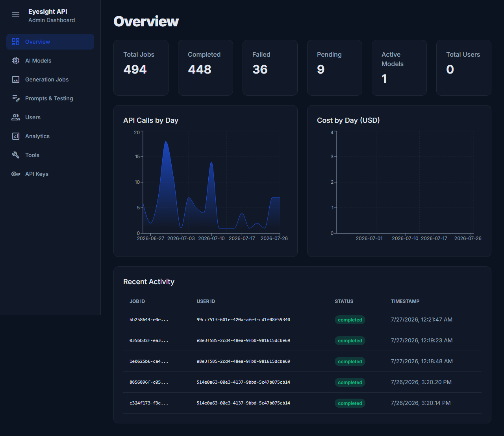The width and height of the screenshot is (504, 436).
Task: Click the Generation Jobs image icon
Action: 16,79
